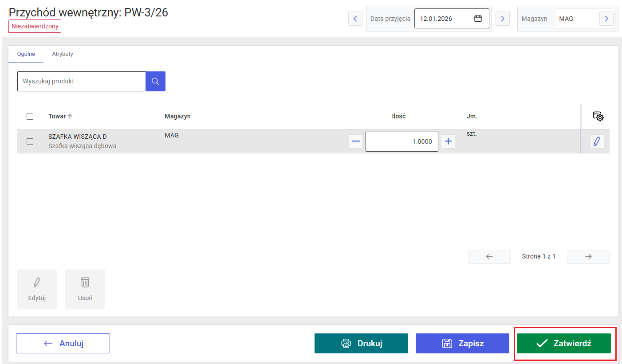The height and width of the screenshot is (364, 622).
Task: Click the product name SZAFKA WISZĄCA D
Action: [78, 137]
